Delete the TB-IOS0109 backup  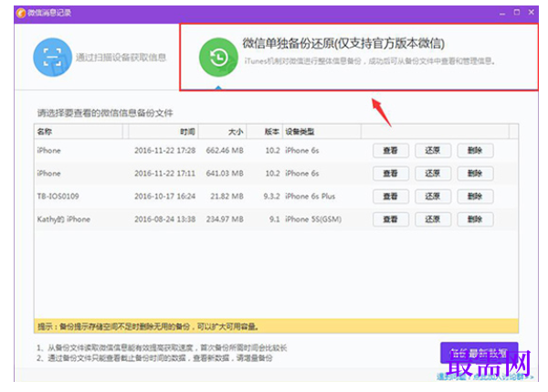click(x=475, y=196)
